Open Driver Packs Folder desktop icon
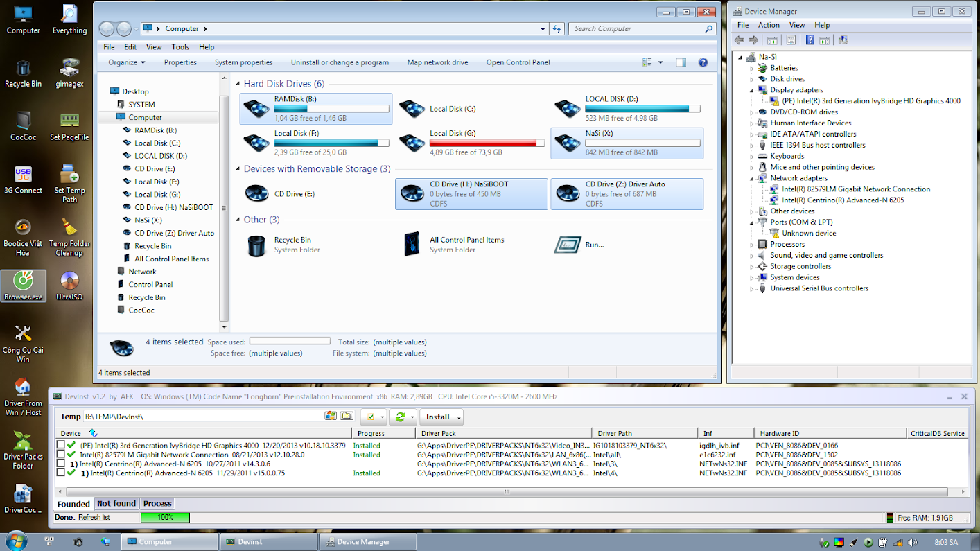Viewport: 980px width, 551px height. click(23, 450)
